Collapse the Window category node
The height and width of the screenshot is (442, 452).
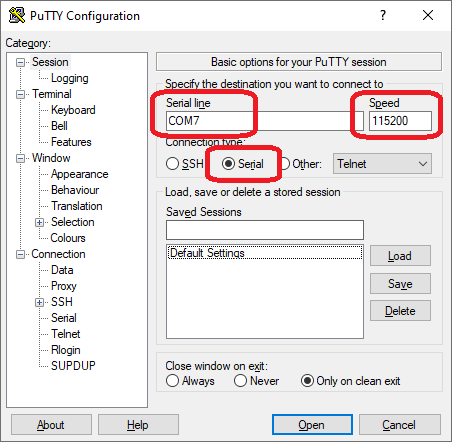[x=20, y=158]
